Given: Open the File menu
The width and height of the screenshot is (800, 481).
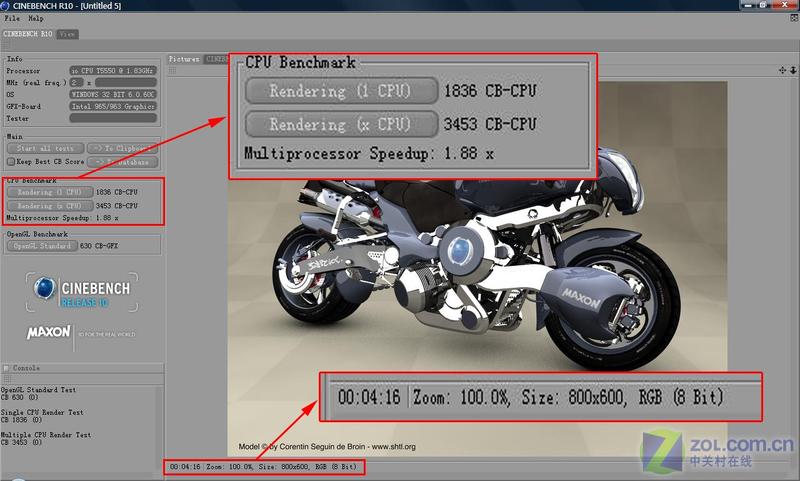Looking at the screenshot, I should pyautogui.click(x=12, y=18).
